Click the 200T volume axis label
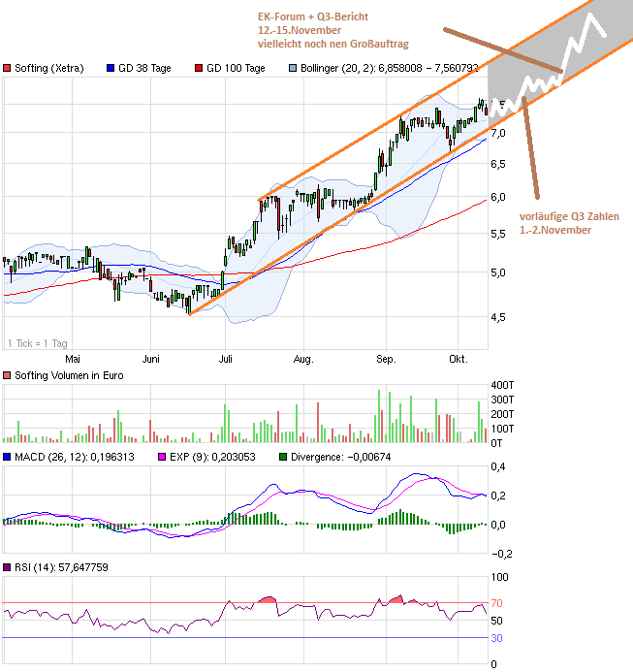This screenshot has height=672, width=633. click(502, 414)
